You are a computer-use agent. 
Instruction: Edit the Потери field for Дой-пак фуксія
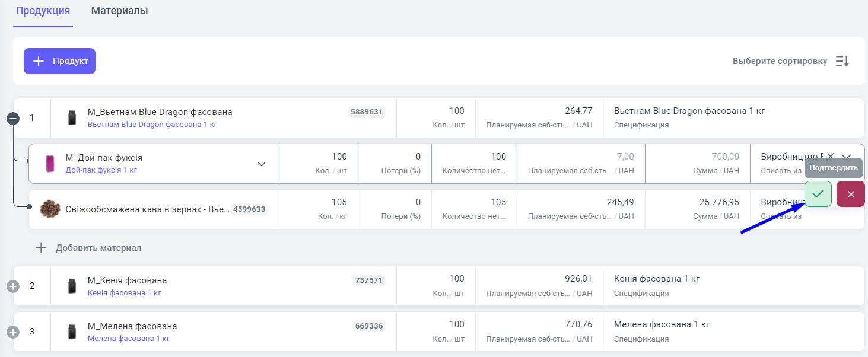(x=395, y=157)
